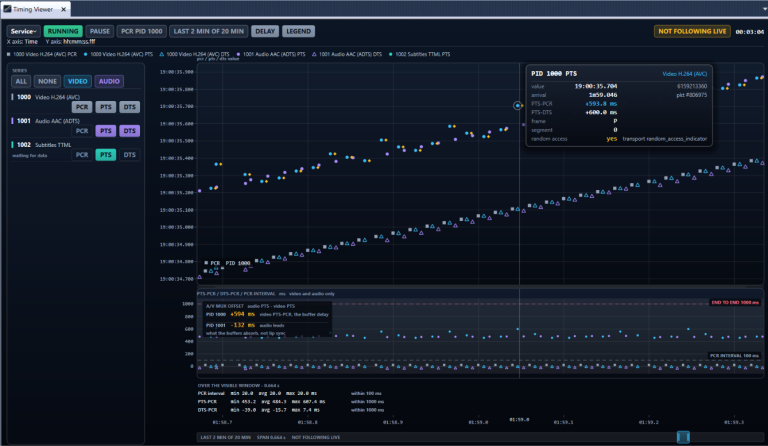Toggle the LEGEND display
This screenshot has width=768, height=446.
298,31
